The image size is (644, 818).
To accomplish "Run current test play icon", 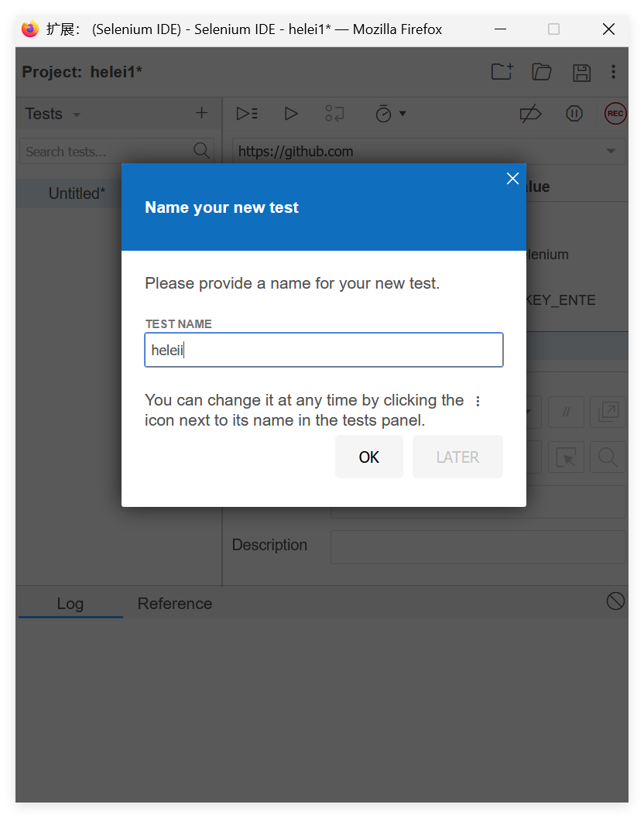I will tap(291, 114).
